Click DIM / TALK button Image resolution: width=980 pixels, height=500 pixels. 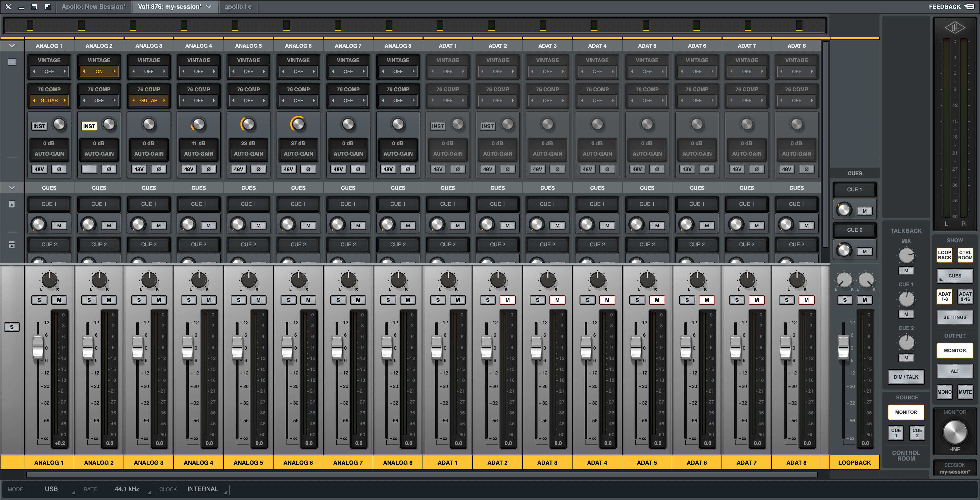click(906, 377)
